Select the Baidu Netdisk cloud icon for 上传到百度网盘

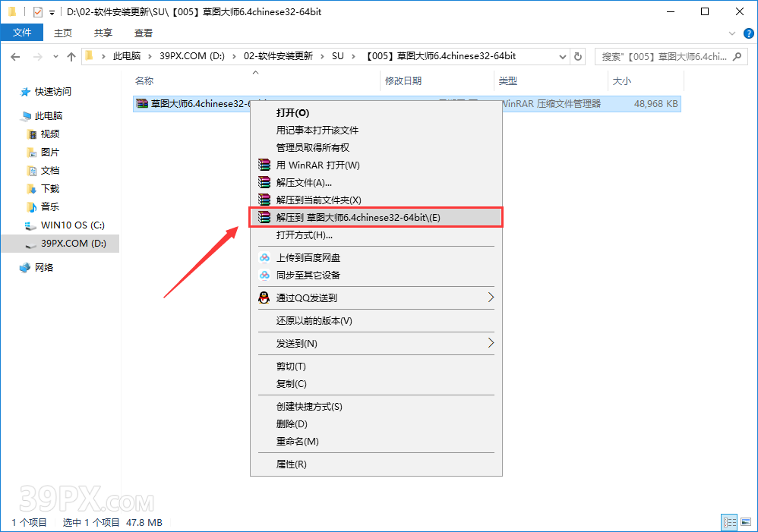[x=265, y=257]
